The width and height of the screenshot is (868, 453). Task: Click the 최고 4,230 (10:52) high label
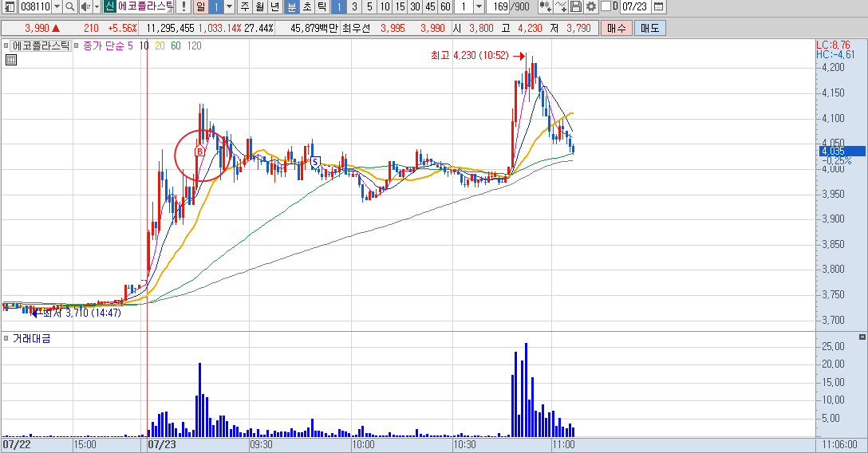(469, 55)
